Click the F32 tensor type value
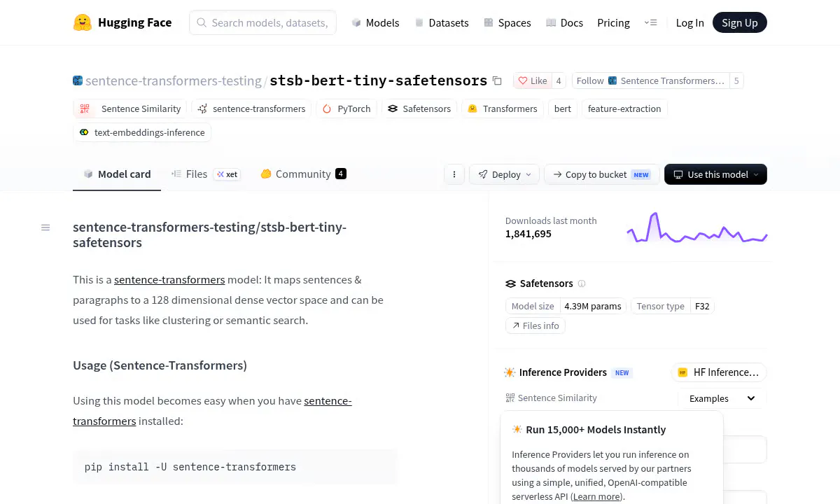The height and width of the screenshot is (504, 840). (x=702, y=306)
